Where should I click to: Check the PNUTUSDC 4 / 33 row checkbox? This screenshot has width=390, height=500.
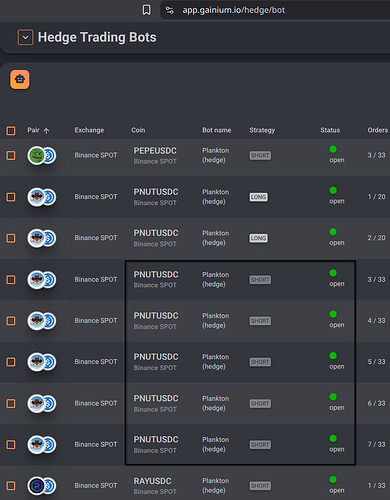tap(11, 321)
